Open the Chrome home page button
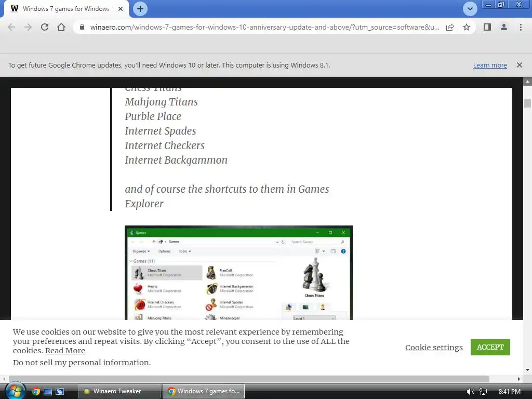The width and height of the screenshot is (532, 399). click(61, 27)
